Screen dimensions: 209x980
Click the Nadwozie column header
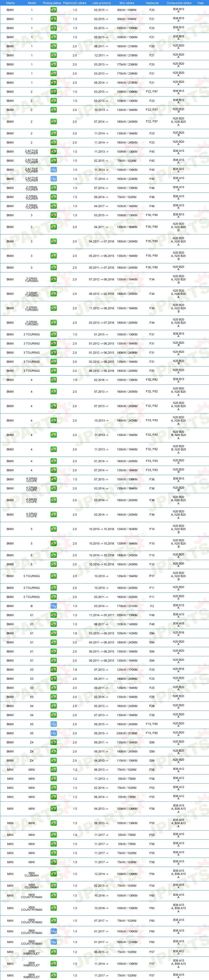(x=152, y=3)
